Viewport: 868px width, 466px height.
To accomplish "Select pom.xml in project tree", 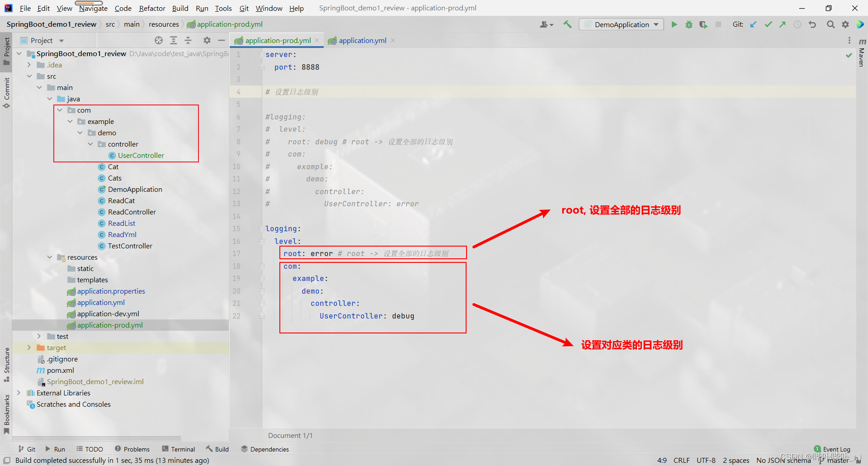I will click(x=60, y=371).
